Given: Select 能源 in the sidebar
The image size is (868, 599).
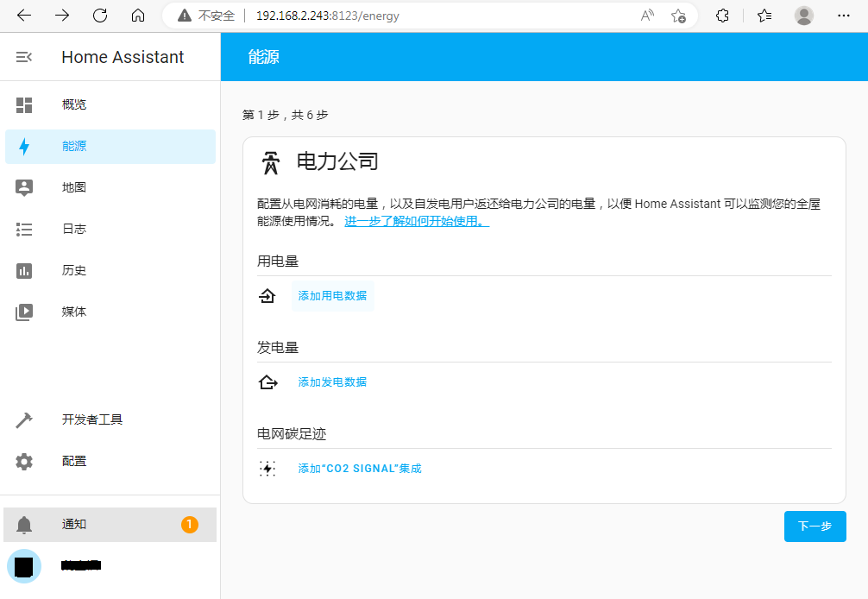Looking at the screenshot, I should [x=74, y=147].
